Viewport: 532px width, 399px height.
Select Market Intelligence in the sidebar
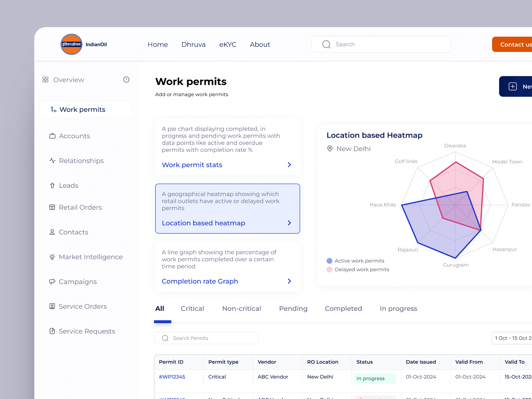(x=91, y=257)
